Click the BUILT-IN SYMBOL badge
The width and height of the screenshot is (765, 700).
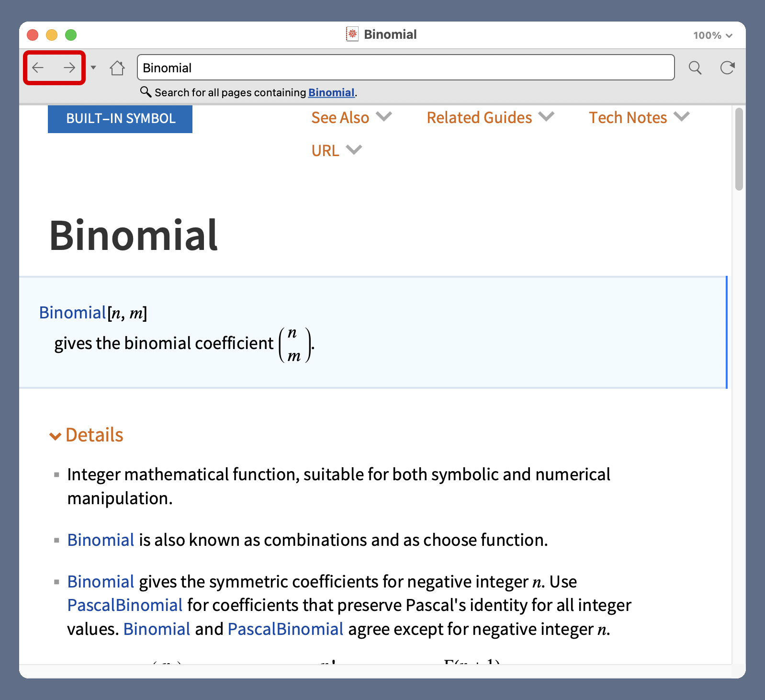click(x=120, y=119)
